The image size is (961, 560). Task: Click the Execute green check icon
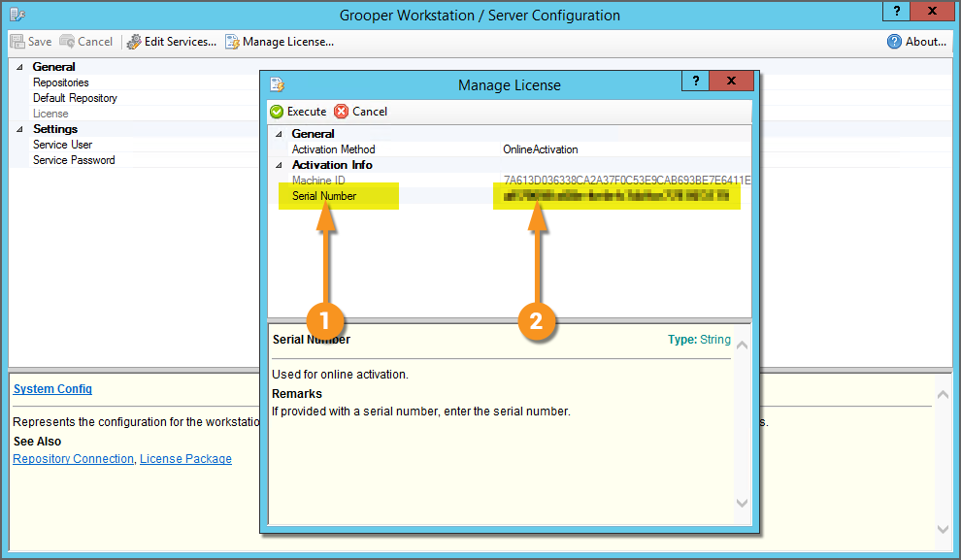(x=277, y=112)
